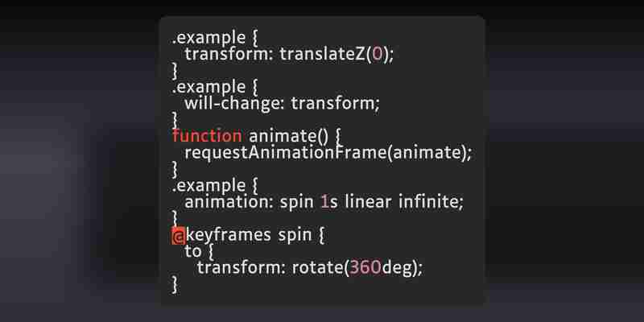Click the highlighted @ symbol before keyframes
The height and width of the screenshot is (322, 644).
pyautogui.click(x=178, y=236)
